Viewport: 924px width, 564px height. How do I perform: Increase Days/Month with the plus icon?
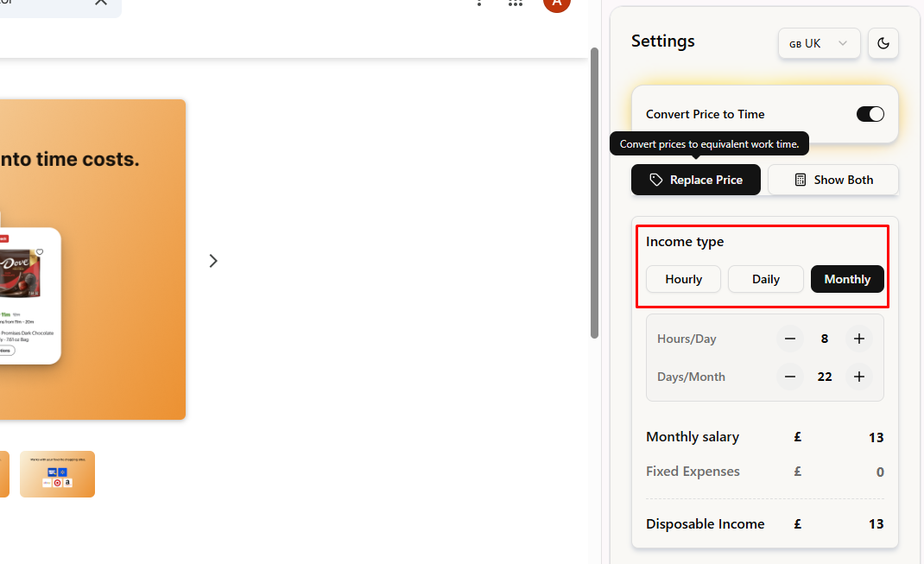pyautogui.click(x=858, y=377)
